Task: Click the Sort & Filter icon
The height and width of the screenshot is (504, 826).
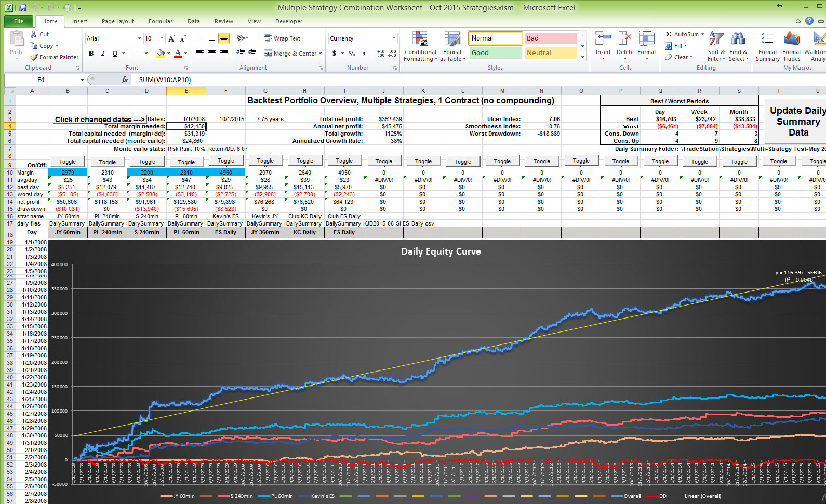Action: point(716,39)
